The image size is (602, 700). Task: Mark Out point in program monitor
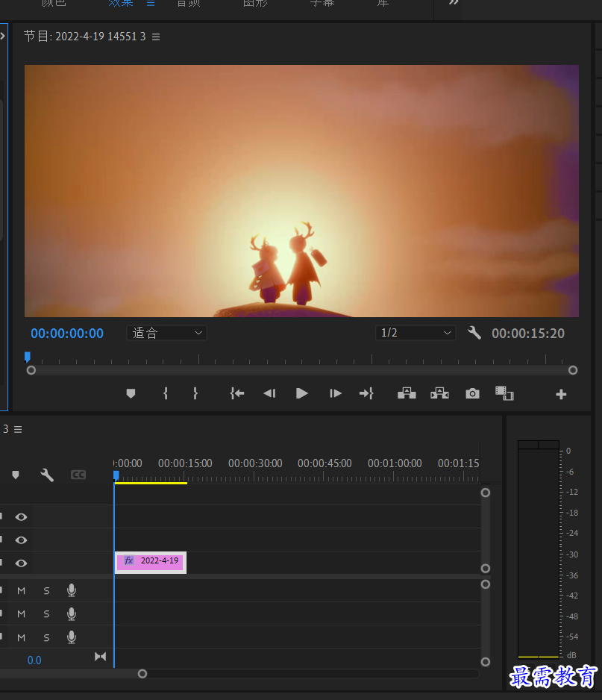195,393
